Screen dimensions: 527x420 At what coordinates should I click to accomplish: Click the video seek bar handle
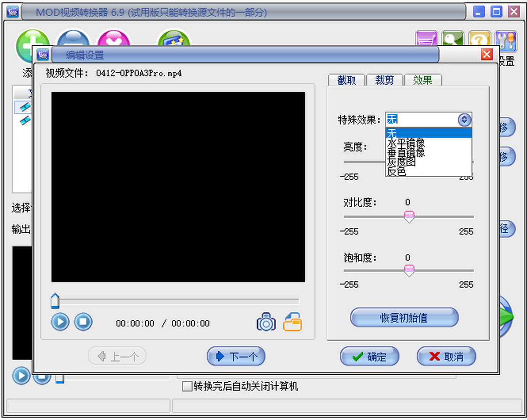point(55,301)
